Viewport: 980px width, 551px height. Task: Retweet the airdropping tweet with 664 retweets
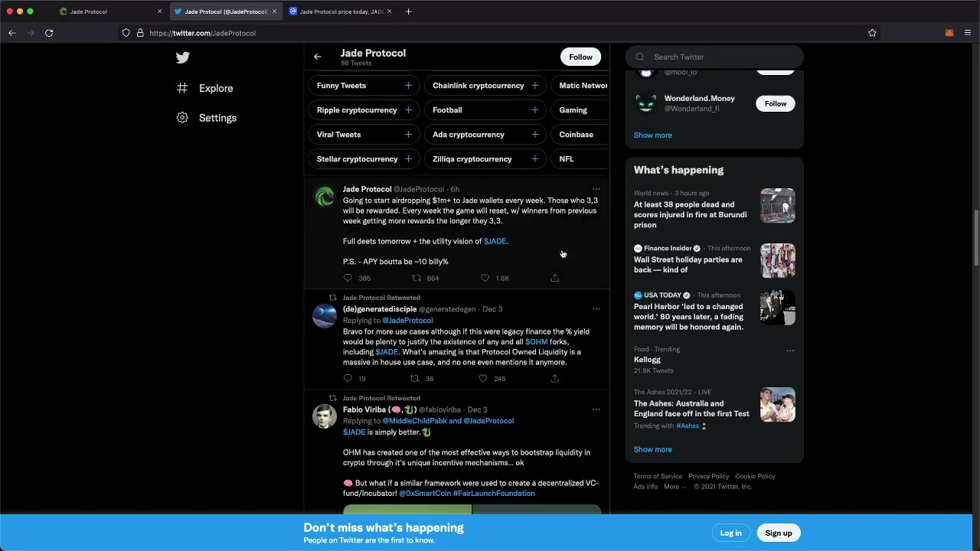pos(416,278)
